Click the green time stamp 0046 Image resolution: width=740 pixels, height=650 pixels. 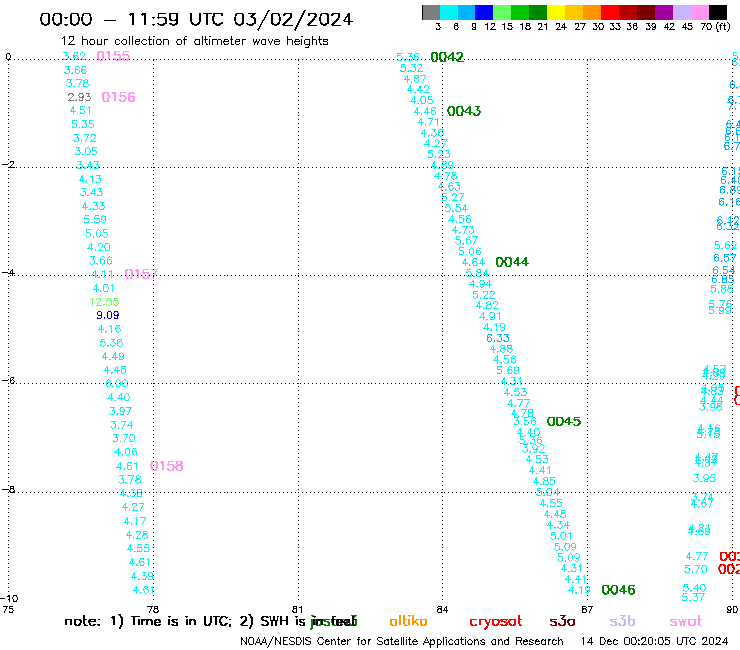619,590
